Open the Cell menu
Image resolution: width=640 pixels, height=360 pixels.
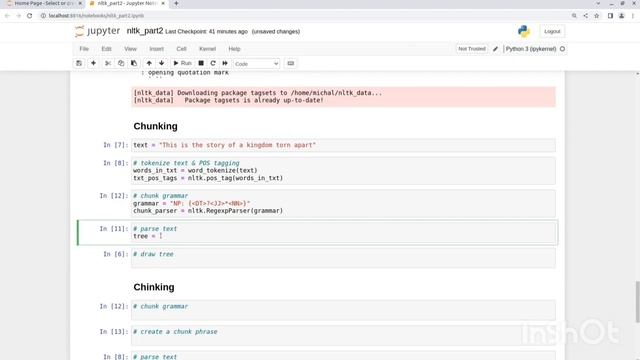pyautogui.click(x=181, y=49)
